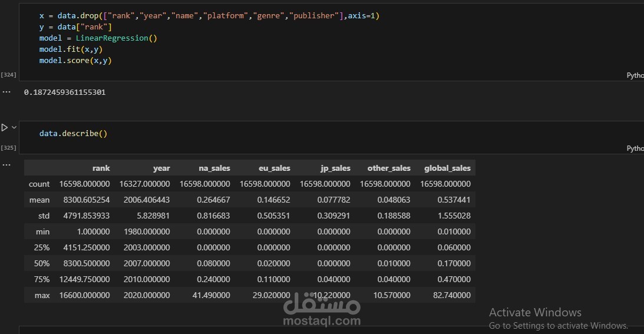Select the global_sales column header

click(x=447, y=168)
